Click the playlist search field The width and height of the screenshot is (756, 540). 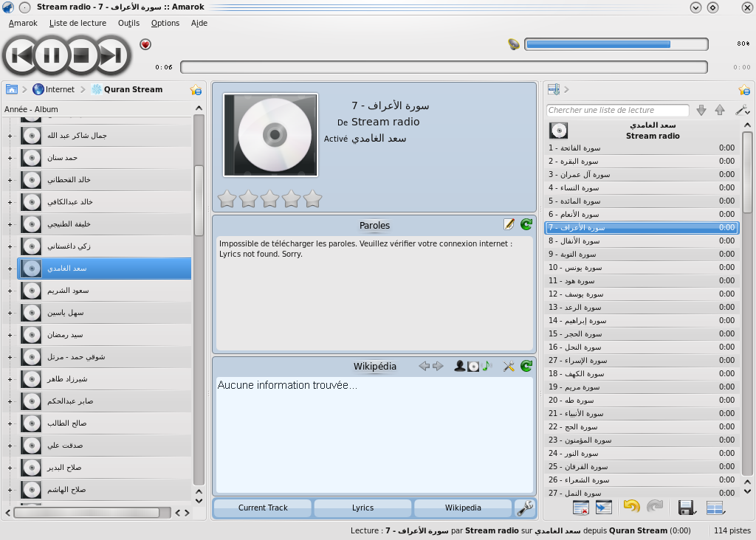point(618,111)
